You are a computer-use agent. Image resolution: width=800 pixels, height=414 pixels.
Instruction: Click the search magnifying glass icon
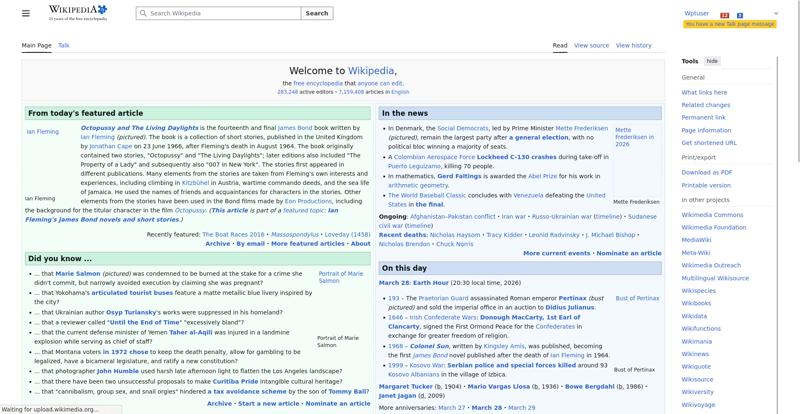[142, 13]
